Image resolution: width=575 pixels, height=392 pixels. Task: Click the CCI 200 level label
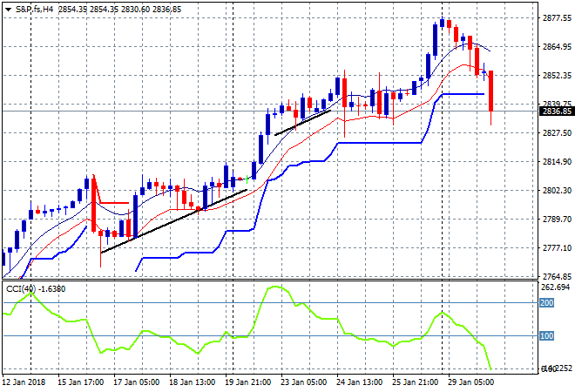(547, 303)
